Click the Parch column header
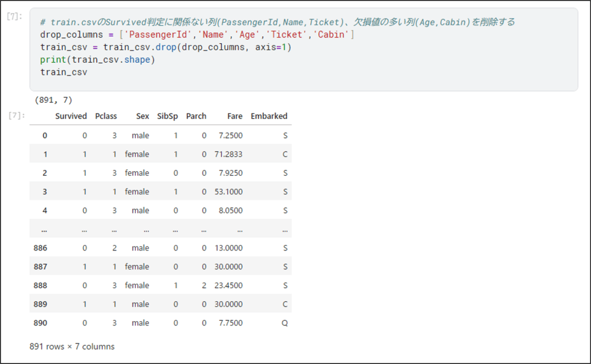 pyautogui.click(x=196, y=116)
